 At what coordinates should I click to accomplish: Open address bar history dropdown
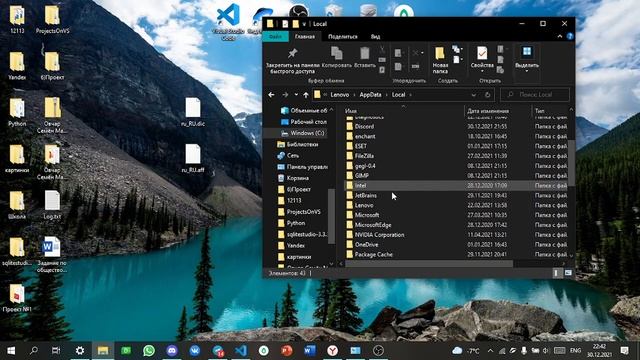(473, 95)
